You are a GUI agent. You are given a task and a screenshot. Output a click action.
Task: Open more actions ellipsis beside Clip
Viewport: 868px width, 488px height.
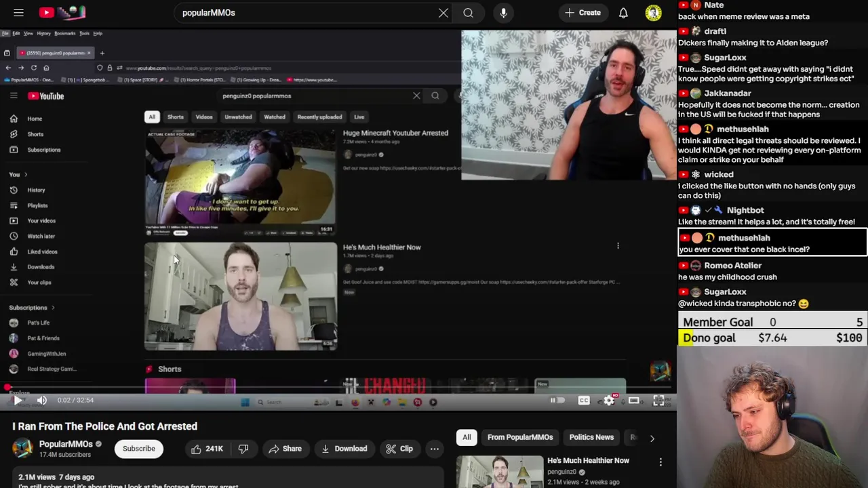pos(435,449)
